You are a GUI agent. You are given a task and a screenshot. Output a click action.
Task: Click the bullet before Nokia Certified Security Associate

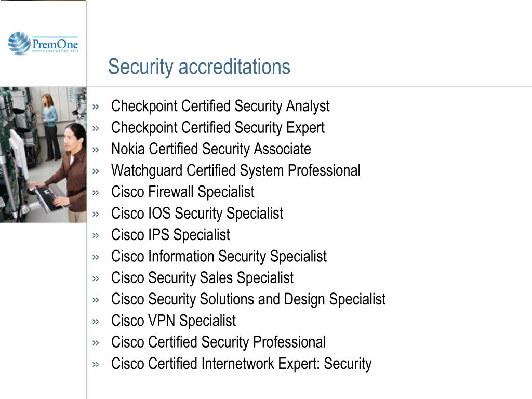pyautogui.click(x=96, y=150)
